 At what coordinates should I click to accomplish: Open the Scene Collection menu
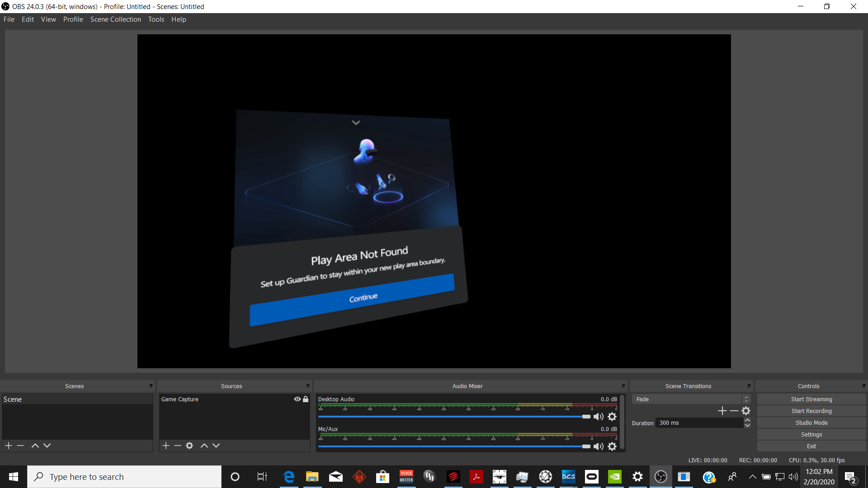116,19
